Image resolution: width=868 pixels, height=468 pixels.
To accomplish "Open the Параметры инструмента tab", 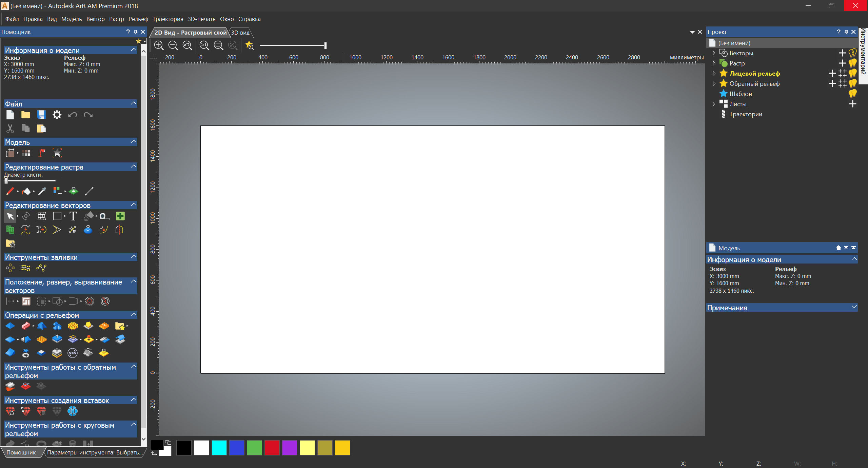I will [x=95, y=452].
